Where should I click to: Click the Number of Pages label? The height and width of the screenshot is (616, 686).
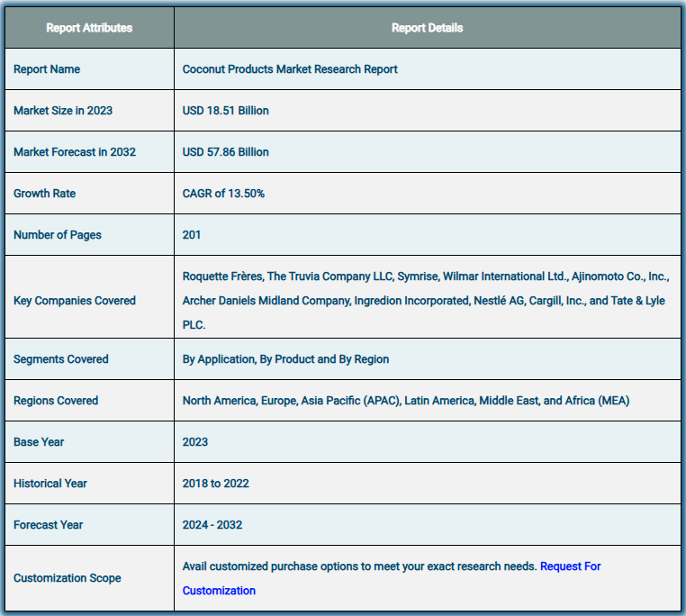(58, 235)
